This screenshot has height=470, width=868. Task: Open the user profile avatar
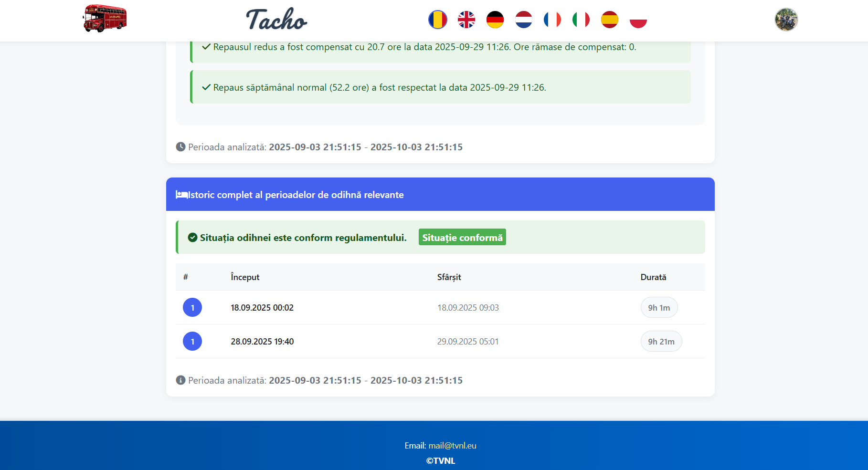coord(786,20)
